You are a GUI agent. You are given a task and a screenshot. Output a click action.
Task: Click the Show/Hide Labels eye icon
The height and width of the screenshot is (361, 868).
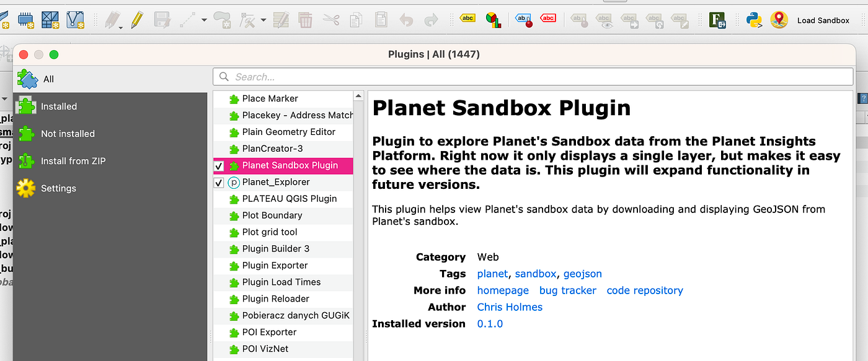pos(604,20)
